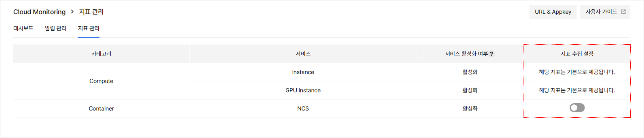This screenshot has height=138, width=644.
Task: Click the help icon beside 서비스 활성화 여부
Action: [x=491, y=54]
